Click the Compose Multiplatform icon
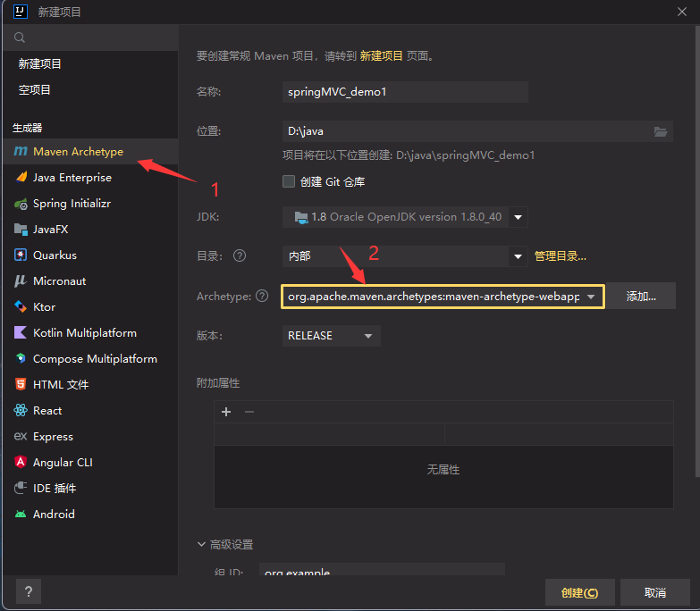The width and height of the screenshot is (700, 611). coord(21,358)
